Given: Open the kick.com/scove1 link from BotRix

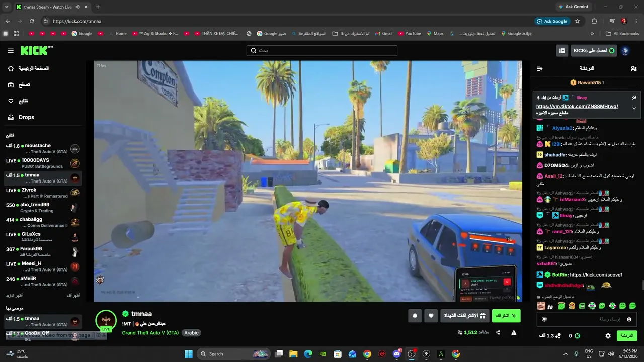Looking at the screenshot, I should [596, 275].
